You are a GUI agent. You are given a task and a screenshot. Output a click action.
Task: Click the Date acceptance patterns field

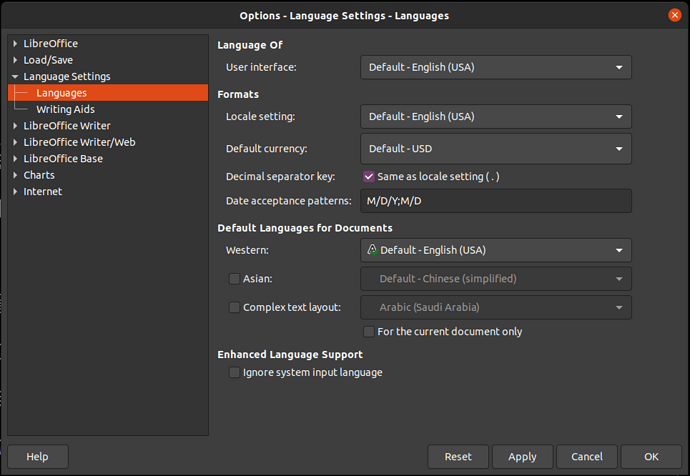click(x=496, y=201)
